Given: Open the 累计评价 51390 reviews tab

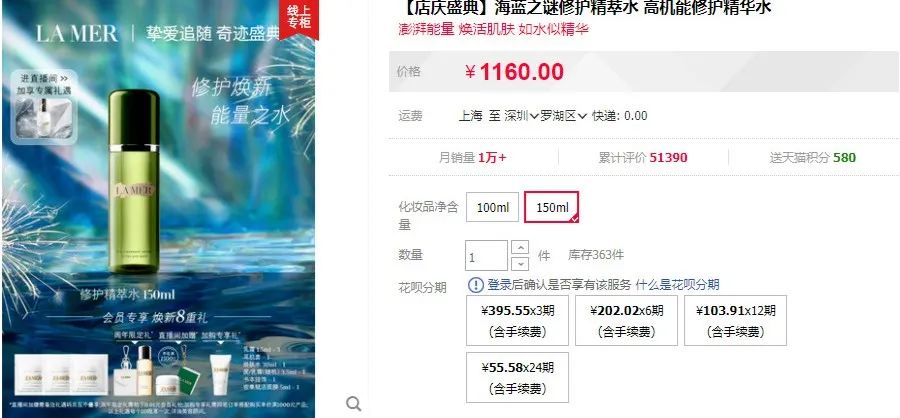Looking at the screenshot, I should click(x=643, y=157).
